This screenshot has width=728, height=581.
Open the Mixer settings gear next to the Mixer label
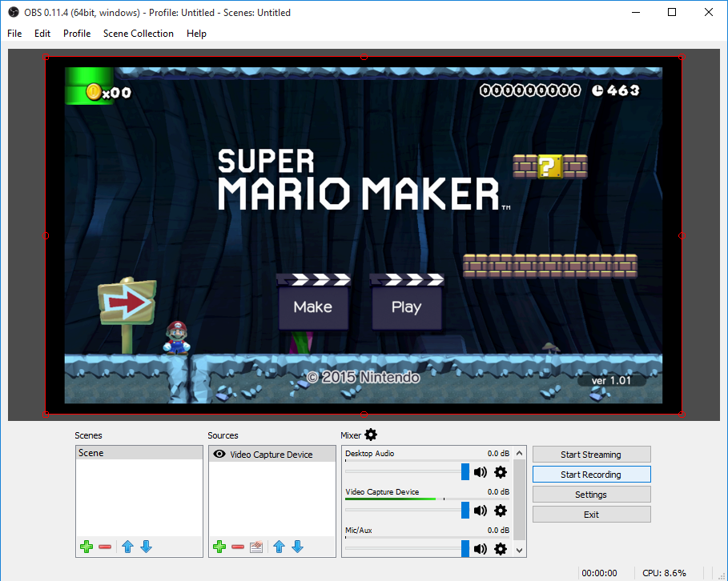(x=371, y=435)
